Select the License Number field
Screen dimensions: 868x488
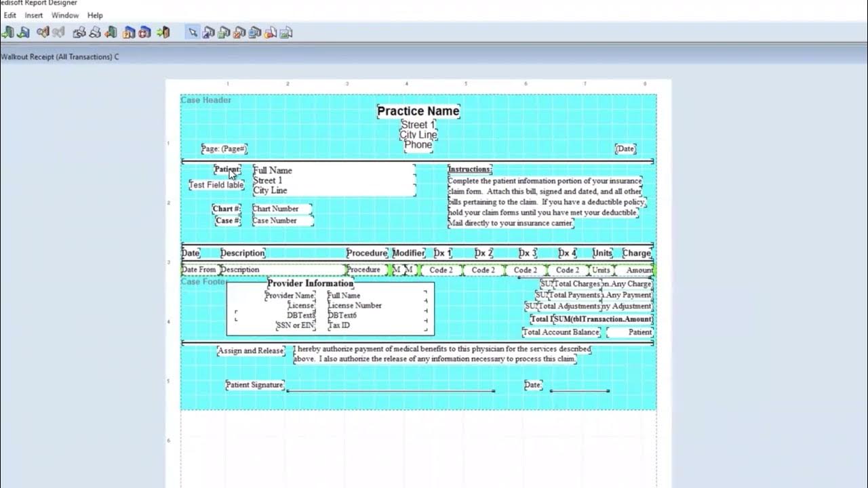pyautogui.click(x=377, y=306)
